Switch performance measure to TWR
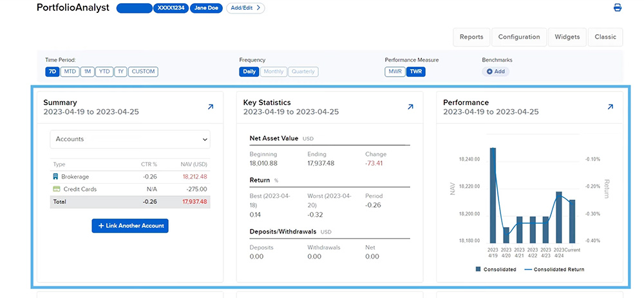644x298 pixels. [415, 72]
